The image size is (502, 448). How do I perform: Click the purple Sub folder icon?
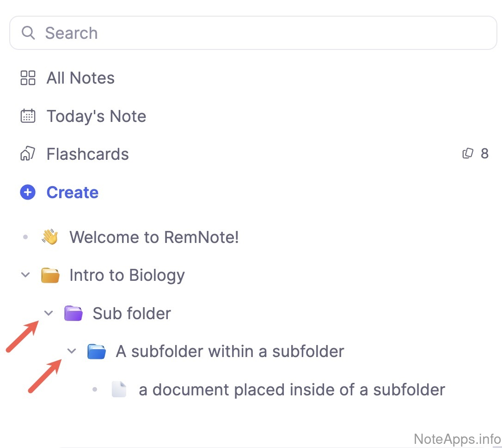(73, 314)
